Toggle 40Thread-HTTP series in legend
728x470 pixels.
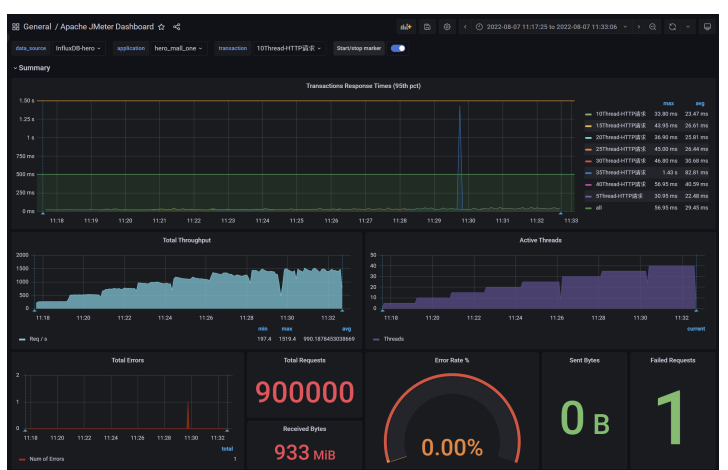620,184
